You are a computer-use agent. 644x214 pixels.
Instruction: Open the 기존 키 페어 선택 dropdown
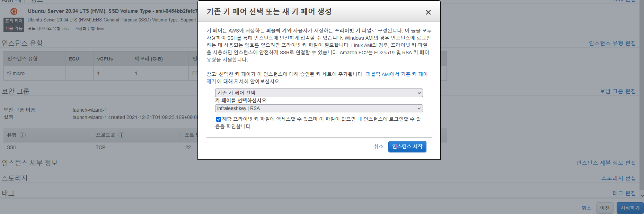tap(319, 93)
